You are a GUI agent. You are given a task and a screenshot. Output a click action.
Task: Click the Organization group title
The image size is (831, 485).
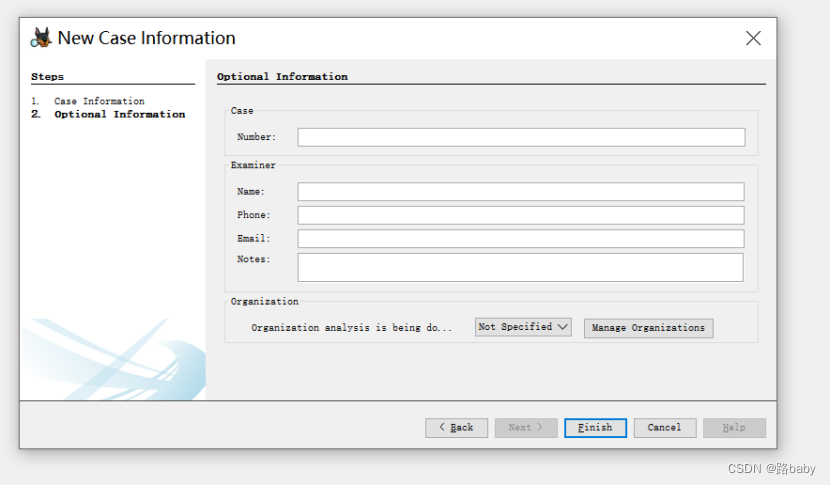(264, 302)
